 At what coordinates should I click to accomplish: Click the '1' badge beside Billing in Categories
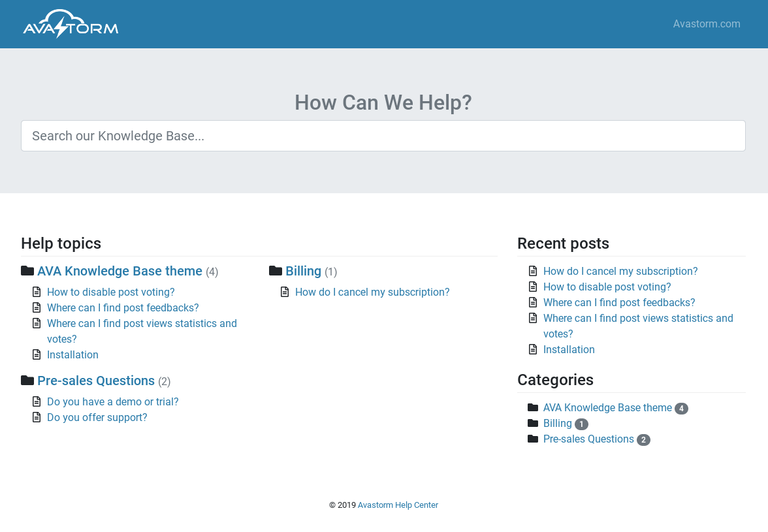581,424
